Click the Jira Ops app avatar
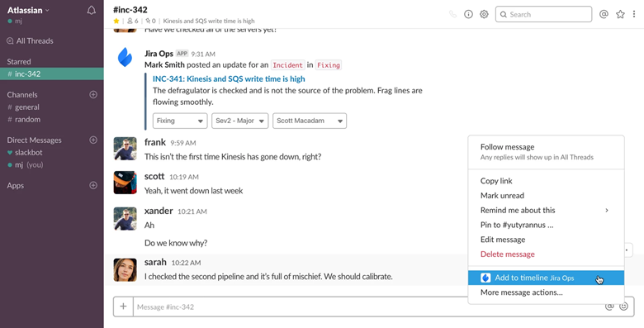644x328 pixels. click(x=125, y=57)
